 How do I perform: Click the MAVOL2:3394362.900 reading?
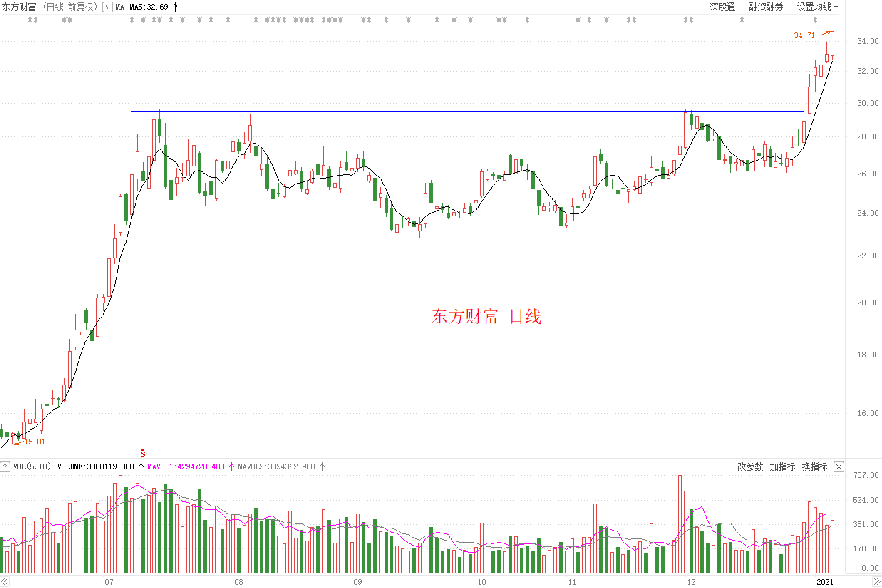277,467
